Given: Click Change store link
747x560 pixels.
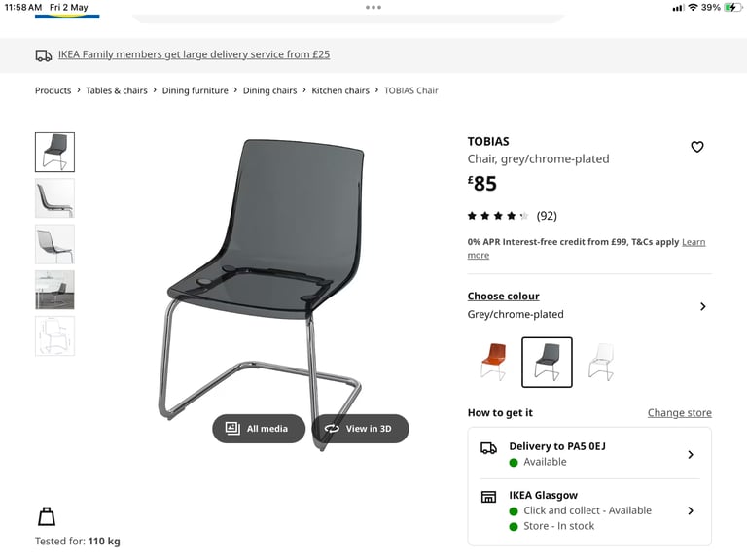Looking at the screenshot, I should pos(679,413).
